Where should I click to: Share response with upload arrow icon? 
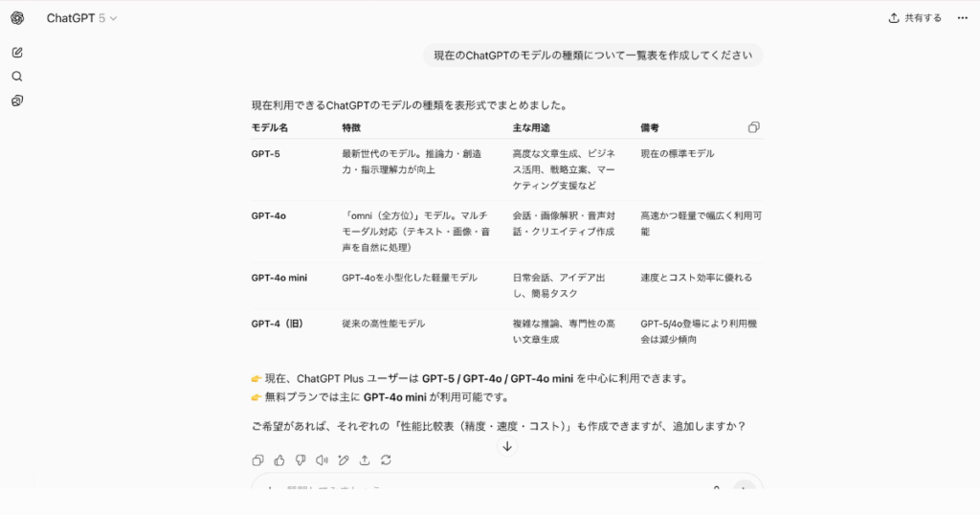(x=365, y=460)
